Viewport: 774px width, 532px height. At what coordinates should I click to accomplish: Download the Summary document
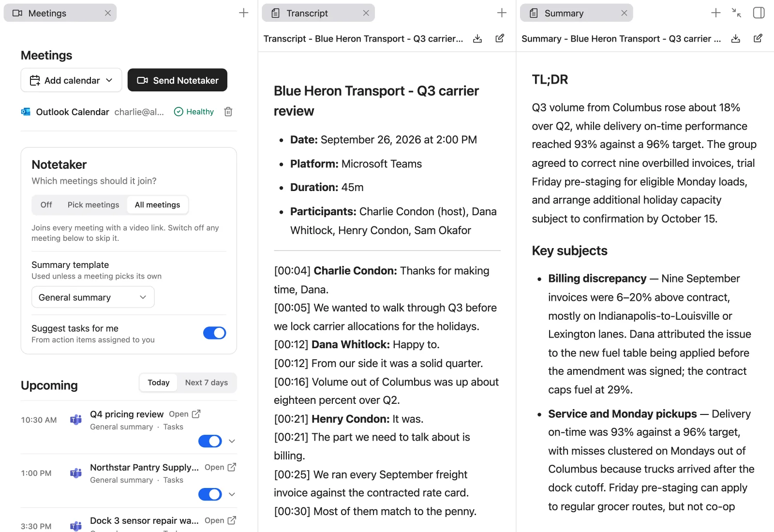tap(736, 39)
